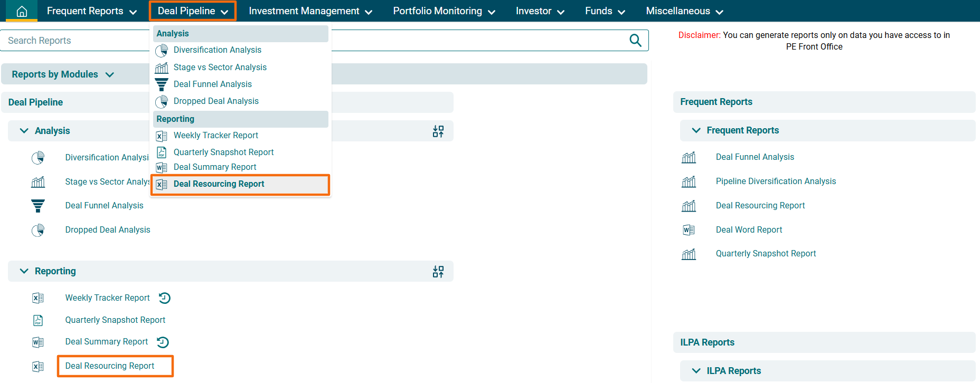The height and width of the screenshot is (383, 980).
Task: Collapse the Frequent Reports panel section
Action: tap(696, 130)
